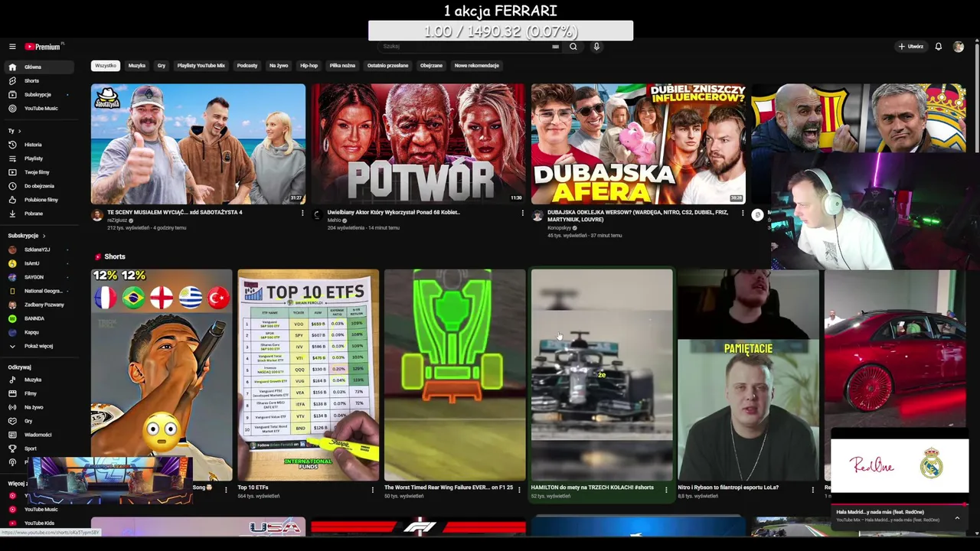Screen dimensions: 980x551
Task: Click the Główna home icon
Action: pos(12,67)
